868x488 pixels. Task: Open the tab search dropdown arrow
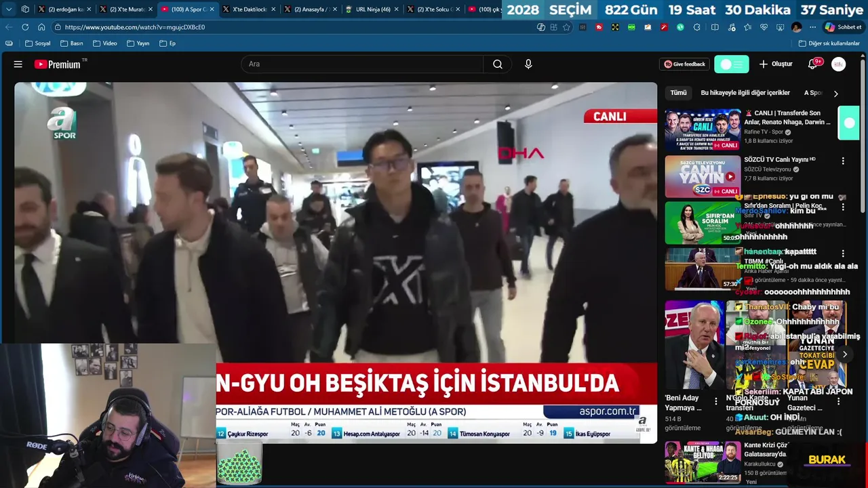click(x=9, y=9)
